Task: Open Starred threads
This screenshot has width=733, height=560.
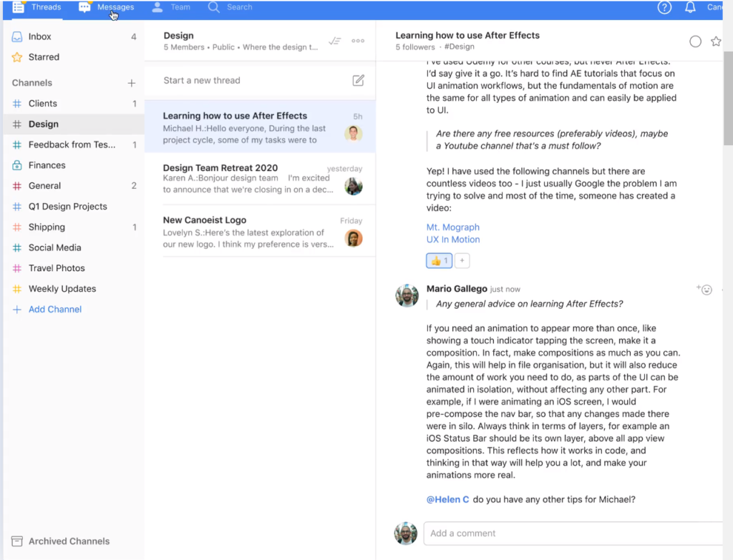Action: pos(74,57)
